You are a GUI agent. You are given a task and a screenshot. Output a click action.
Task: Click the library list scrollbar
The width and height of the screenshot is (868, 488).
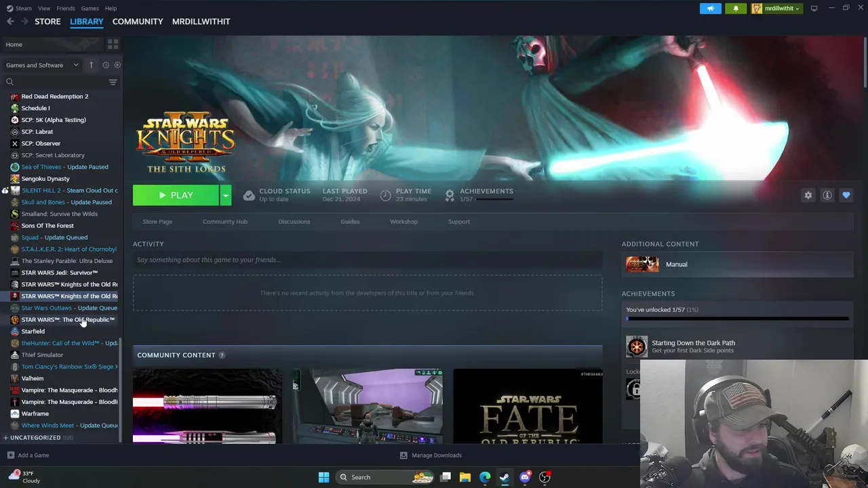pyautogui.click(x=121, y=388)
